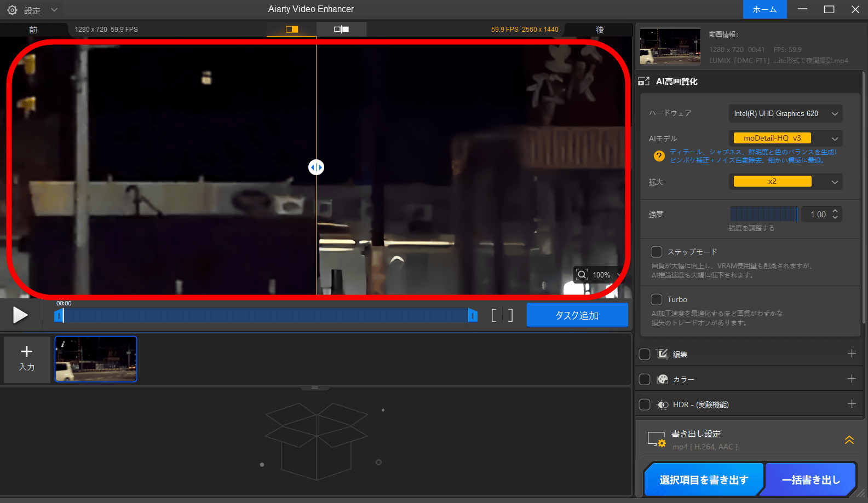Switch to split-screen comparison view icon
868x503 pixels.
[291, 29]
